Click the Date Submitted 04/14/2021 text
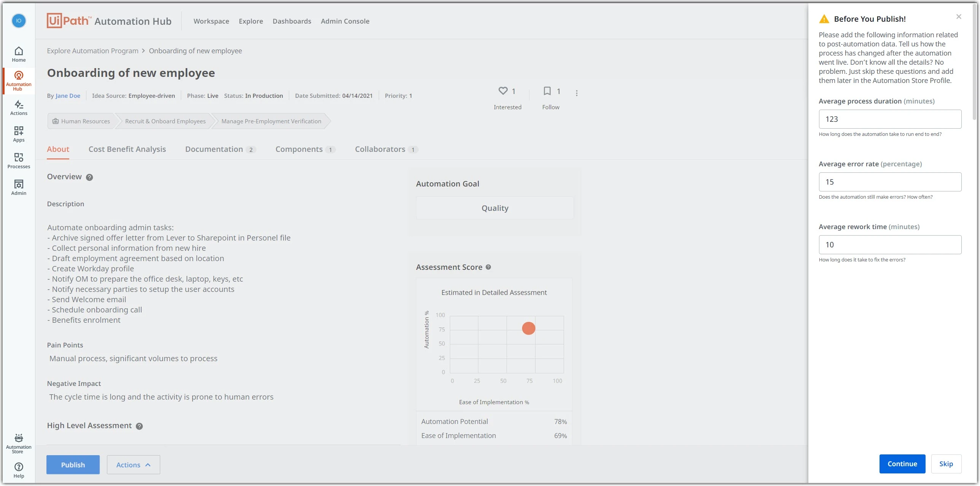This screenshot has height=486, width=980. pyautogui.click(x=334, y=96)
